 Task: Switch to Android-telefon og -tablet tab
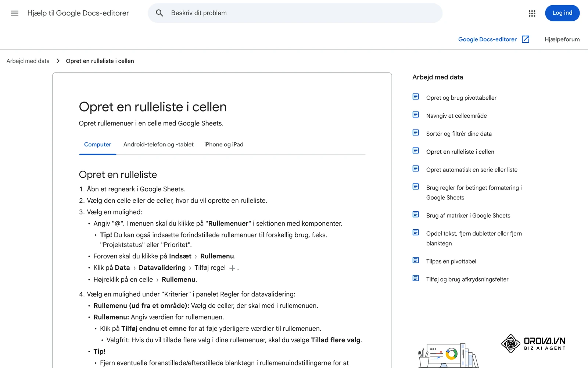point(158,145)
